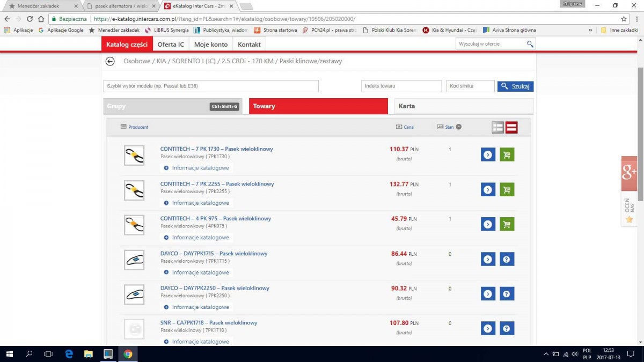644x362 pixels.
Task: Sort products by the Stan column
Action: coord(449,127)
